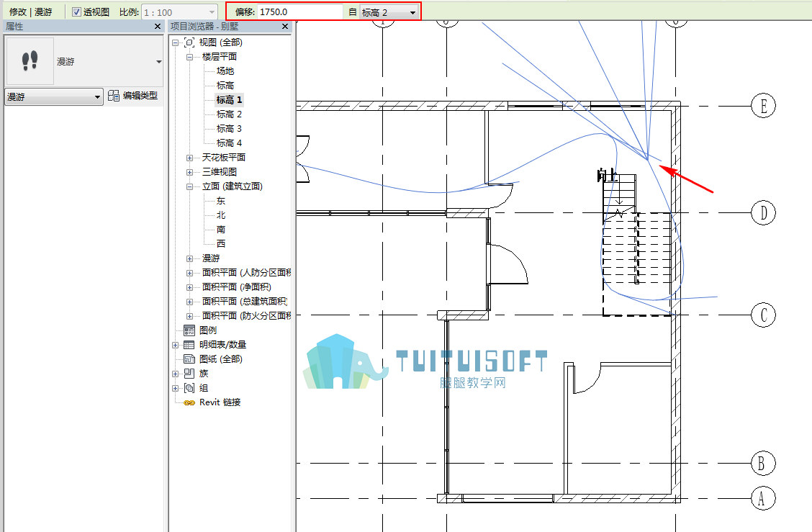The width and height of the screenshot is (812, 532).
Task: Open the 标高 4 floor plan
Action: point(229,143)
